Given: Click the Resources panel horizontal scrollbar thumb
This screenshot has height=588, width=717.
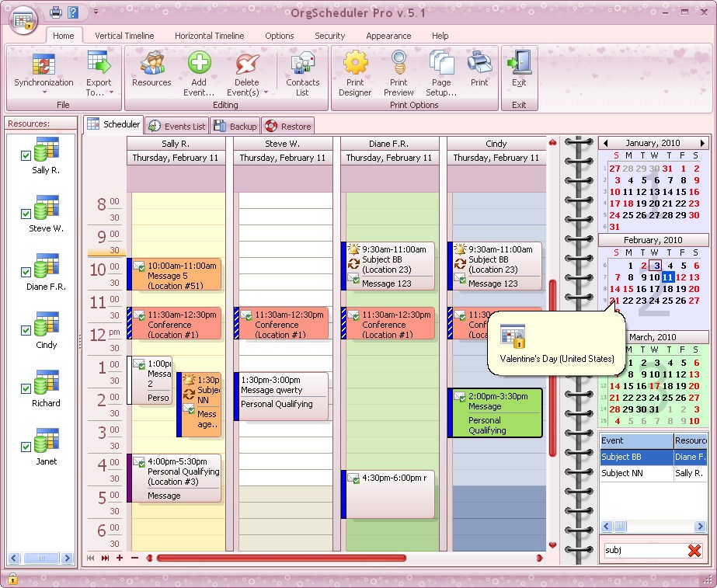Looking at the screenshot, I should pyautogui.click(x=40, y=558).
